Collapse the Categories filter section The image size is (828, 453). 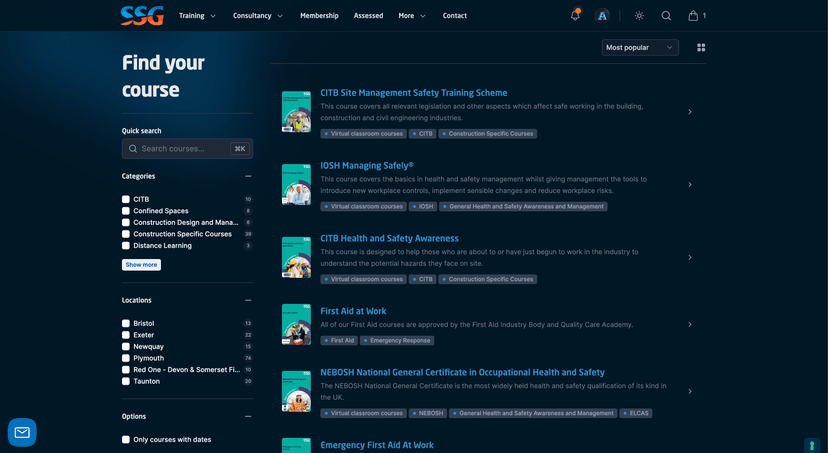tap(248, 176)
